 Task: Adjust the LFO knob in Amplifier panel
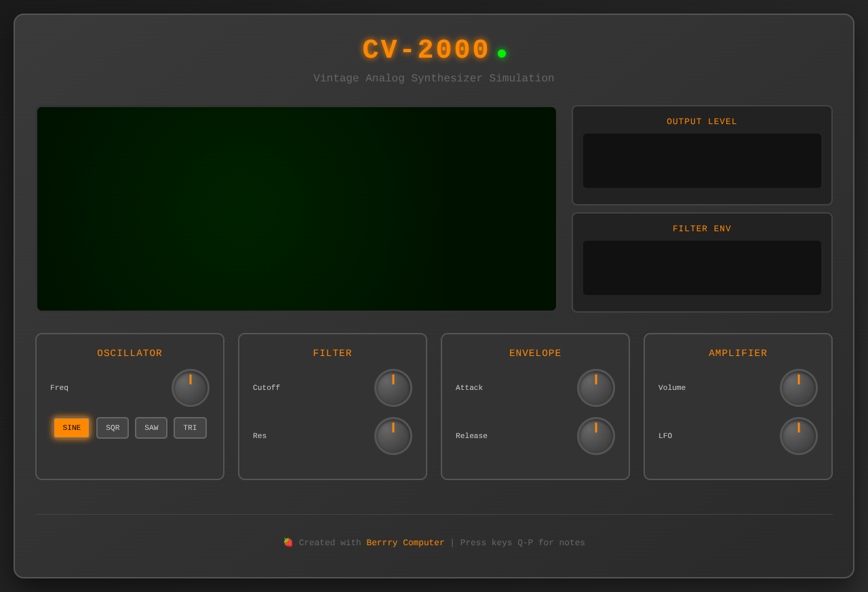[x=798, y=435]
